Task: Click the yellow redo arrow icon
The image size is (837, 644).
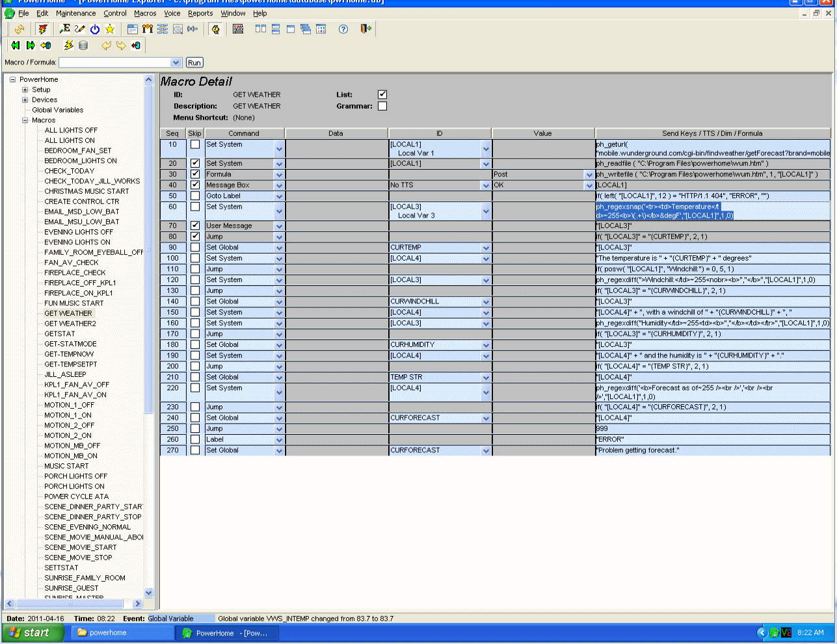Action: pyautogui.click(x=121, y=45)
